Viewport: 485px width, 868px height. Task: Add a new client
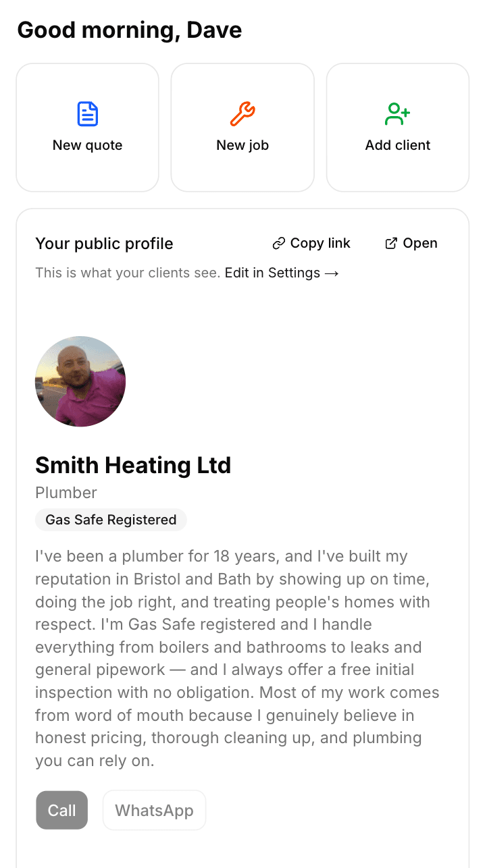[397, 127]
